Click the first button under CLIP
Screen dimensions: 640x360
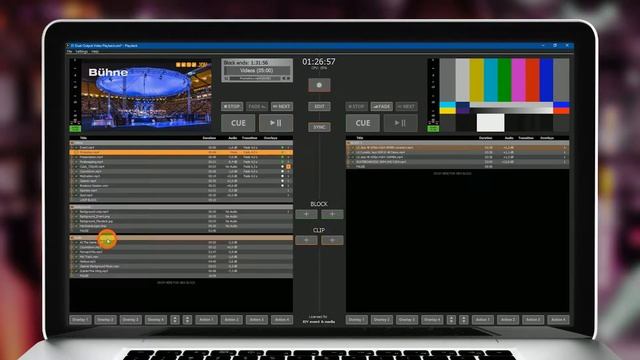(x=306, y=240)
